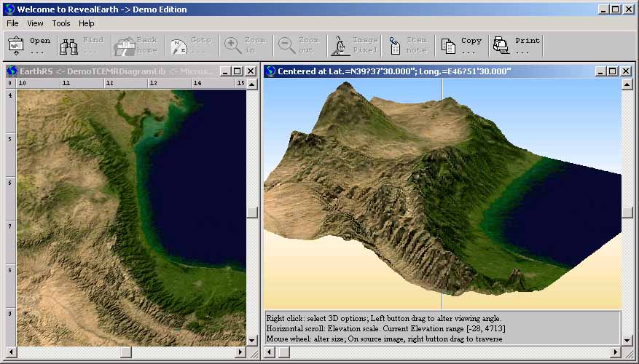Open the View menu

[x=35, y=23]
